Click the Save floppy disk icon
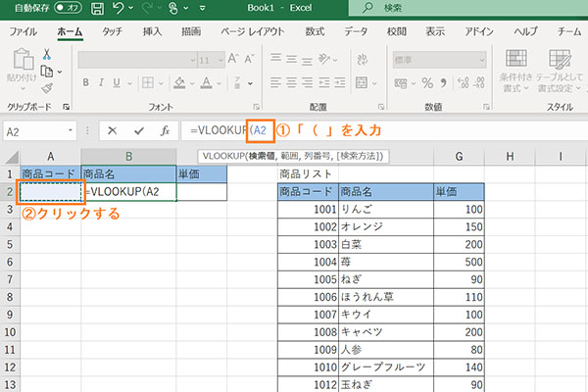588x392 pixels. tap(97, 8)
